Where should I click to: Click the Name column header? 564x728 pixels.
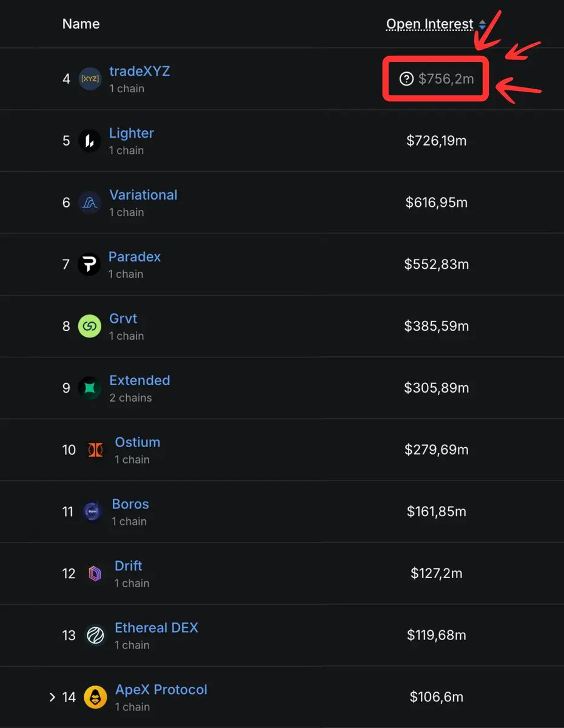click(81, 24)
